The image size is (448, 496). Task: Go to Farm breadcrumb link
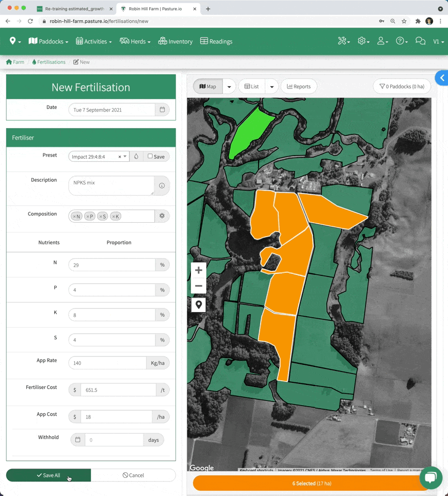tap(15, 62)
